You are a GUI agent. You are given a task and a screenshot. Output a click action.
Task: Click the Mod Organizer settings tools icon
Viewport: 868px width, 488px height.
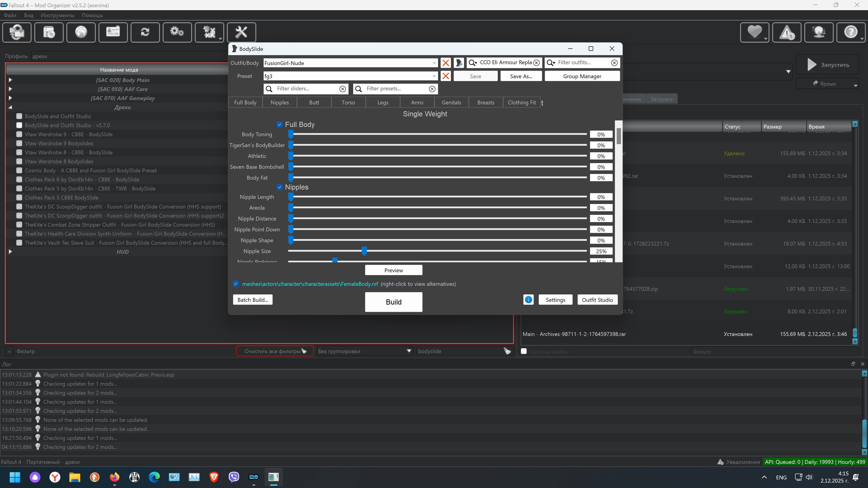241,32
